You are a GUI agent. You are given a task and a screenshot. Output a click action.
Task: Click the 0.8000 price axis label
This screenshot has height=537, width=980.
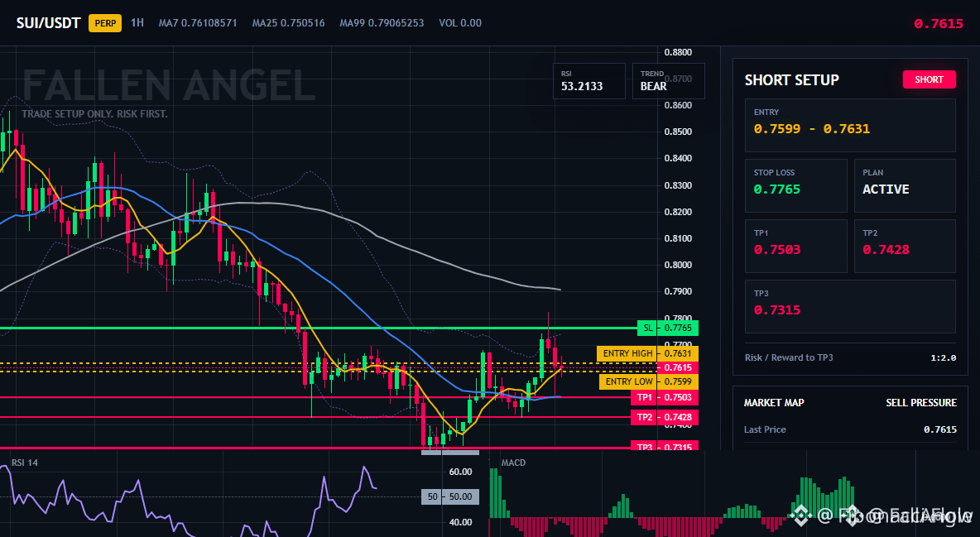tap(678, 265)
